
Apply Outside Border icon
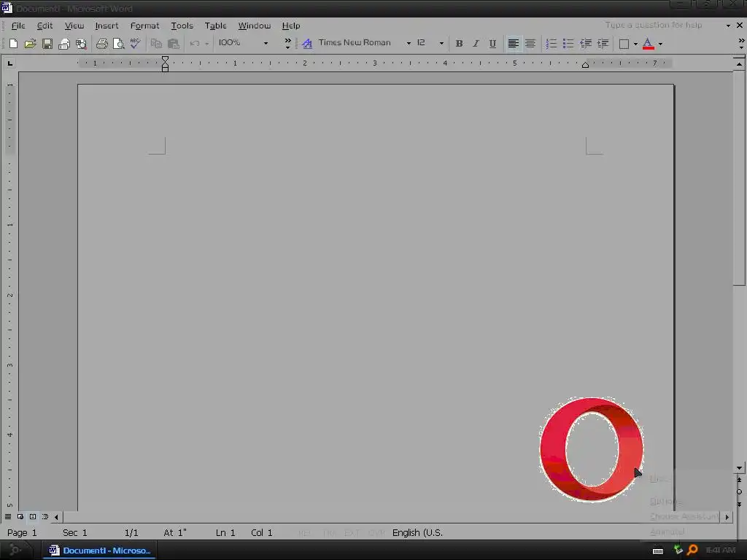coord(624,43)
